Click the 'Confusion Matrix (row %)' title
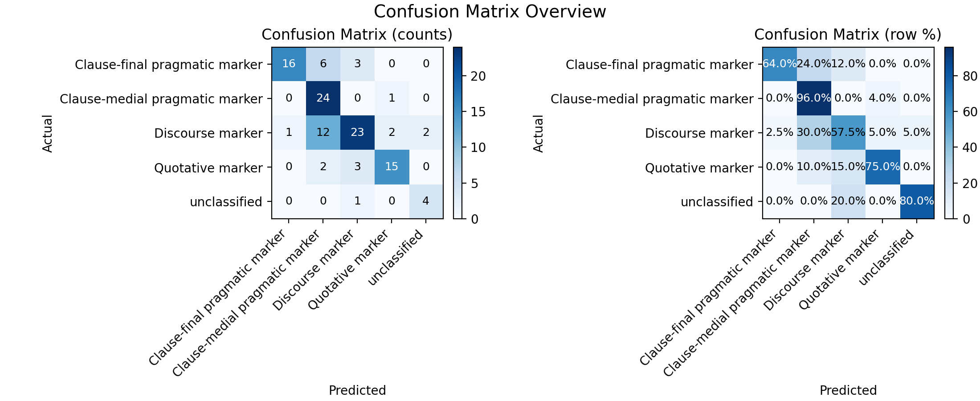Image resolution: width=980 pixels, height=401 pixels. click(848, 35)
